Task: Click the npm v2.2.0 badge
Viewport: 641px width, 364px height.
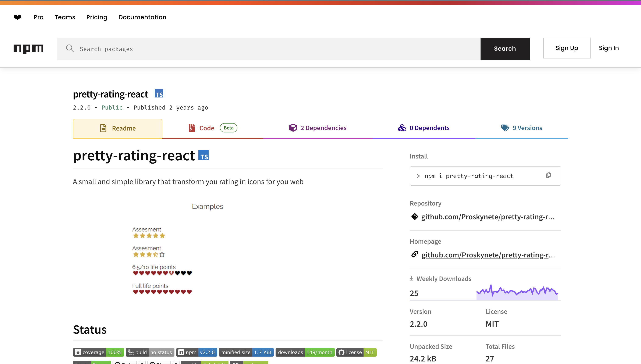Action: click(196, 352)
